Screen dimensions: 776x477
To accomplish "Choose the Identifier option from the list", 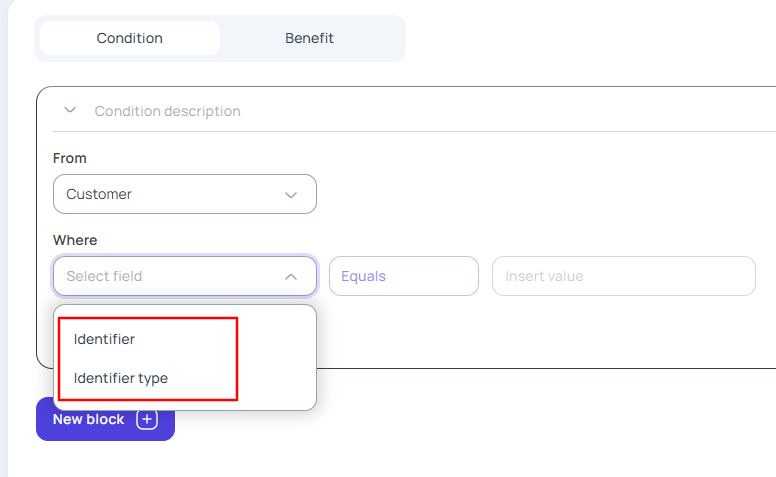I will (x=104, y=339).
